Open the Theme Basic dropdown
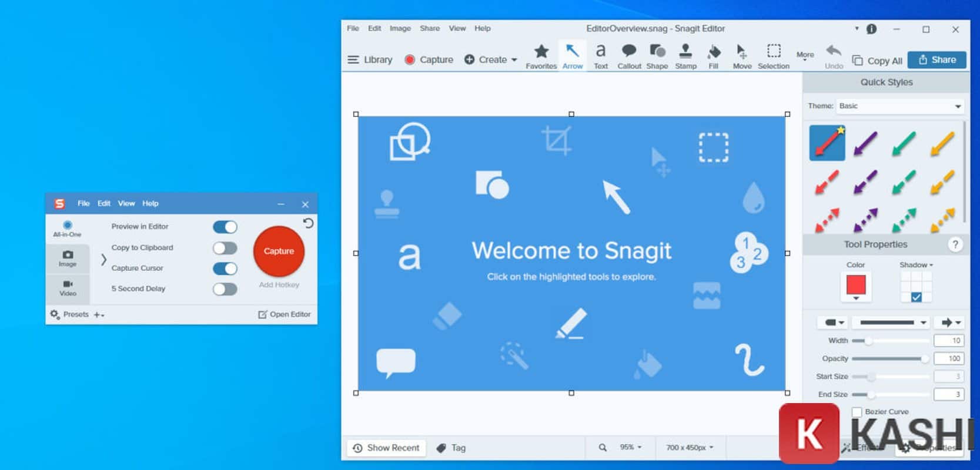This screenshot has width=980, height=470. click(x=901, y=106)
